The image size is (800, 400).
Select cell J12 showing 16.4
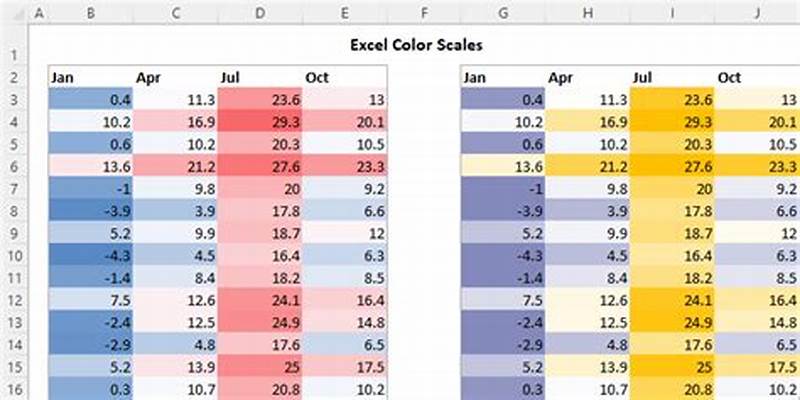(x=757, y=300)
